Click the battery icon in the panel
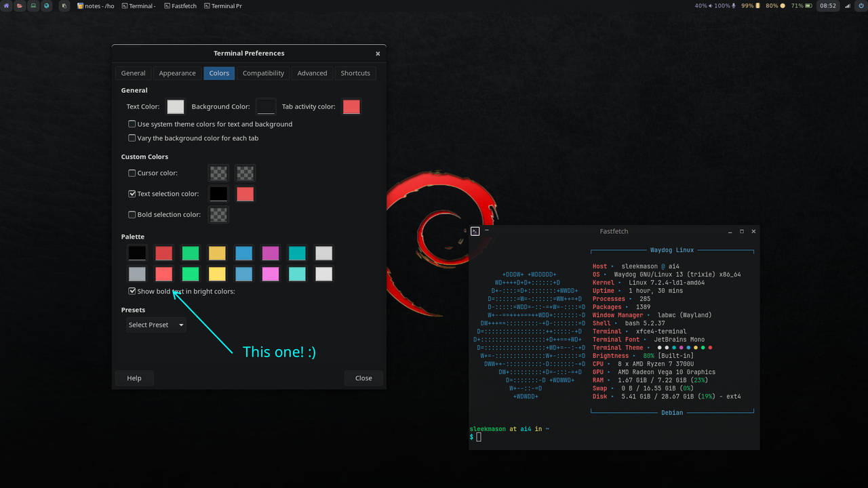Viewport: 868px width, 488px height. tap(809, 5)
